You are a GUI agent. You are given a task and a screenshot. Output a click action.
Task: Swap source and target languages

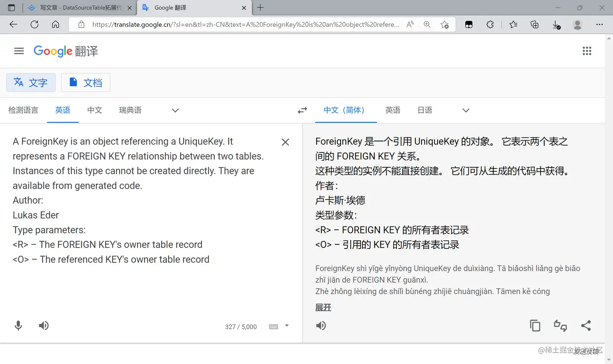coord(302,110)
